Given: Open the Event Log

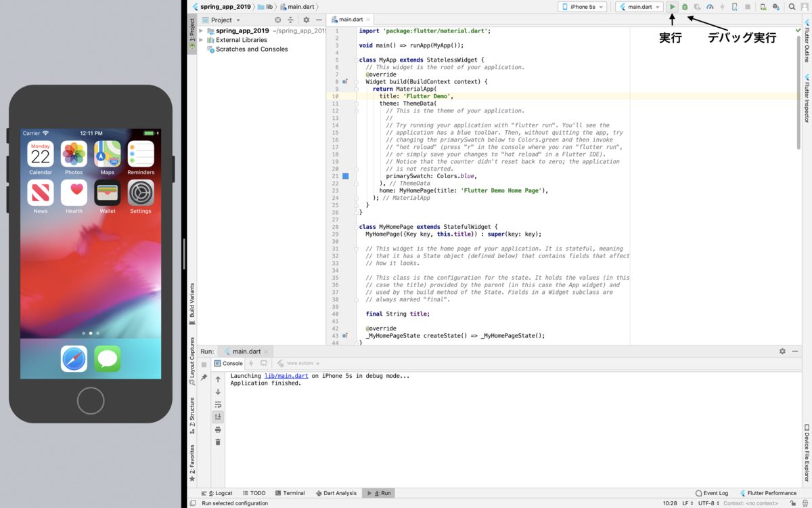Looking at the screenshot, I should pyautogui.click(x=712, y=493).
